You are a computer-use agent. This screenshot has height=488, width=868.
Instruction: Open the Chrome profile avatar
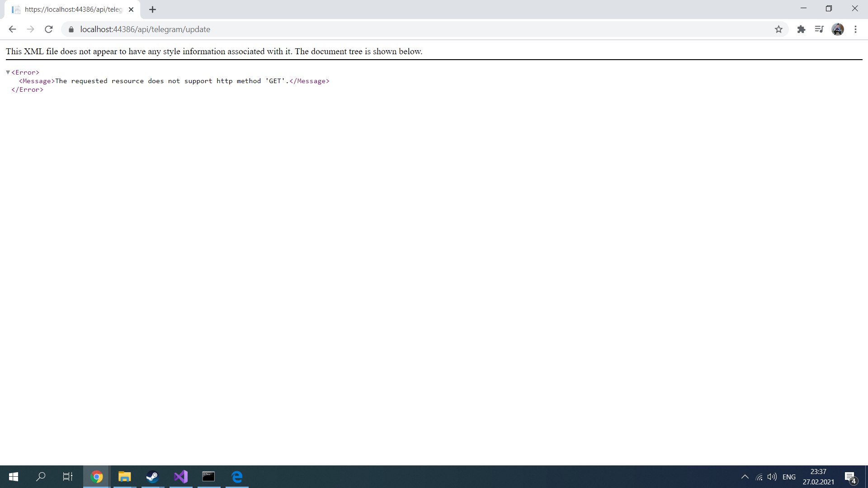pos(838,29)
